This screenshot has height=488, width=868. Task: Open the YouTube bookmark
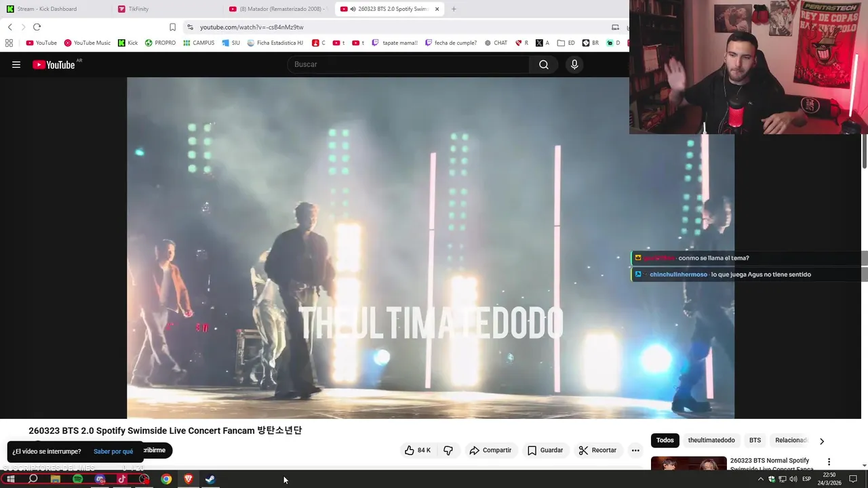click(41, 43)
